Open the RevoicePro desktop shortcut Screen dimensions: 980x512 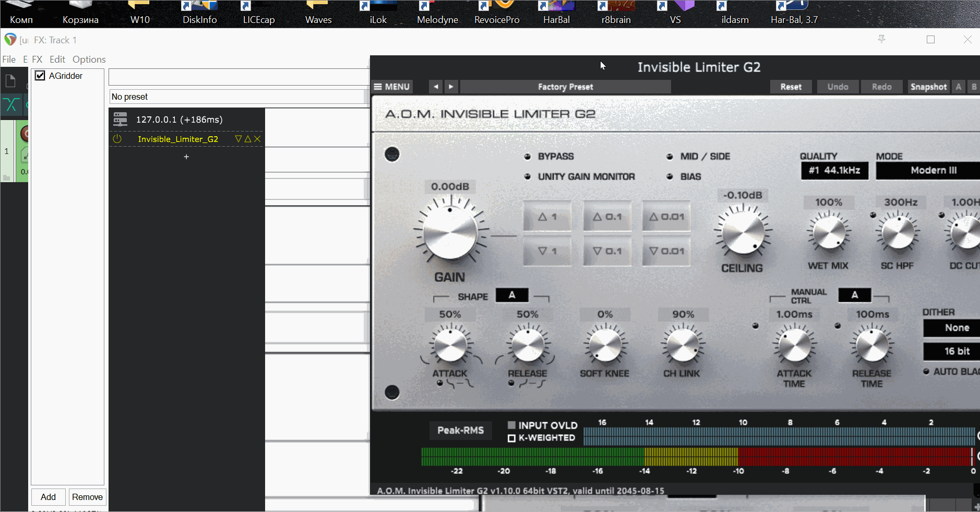497,13
